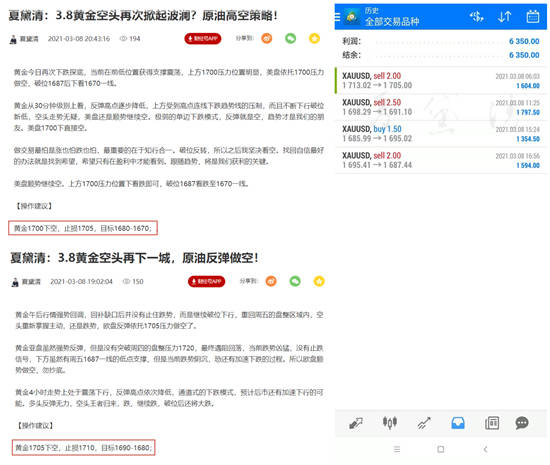The width and height of the screenshot is (550, 465).
Task: Click the 黄金1700下空 advice line
Action: 83,228
